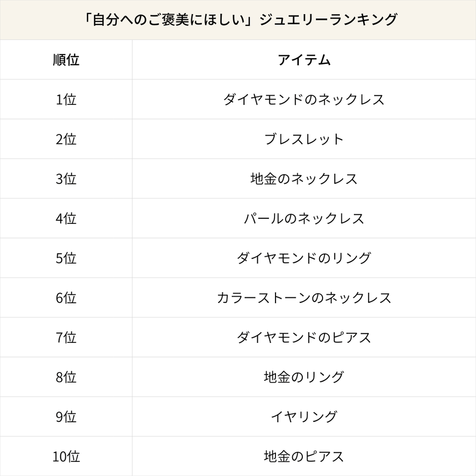
Task: Click the カラーストーンのネックレス item
Action: [x=304, y=297]
